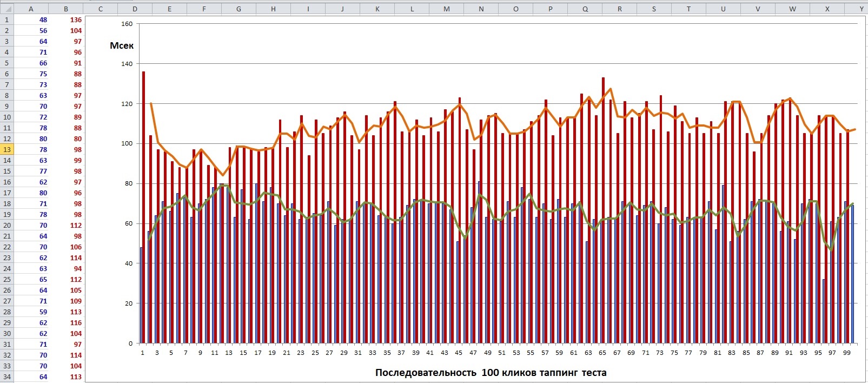Select cell A8 with value 63
This screenshot has height=383, width=868.
[31, 95]
